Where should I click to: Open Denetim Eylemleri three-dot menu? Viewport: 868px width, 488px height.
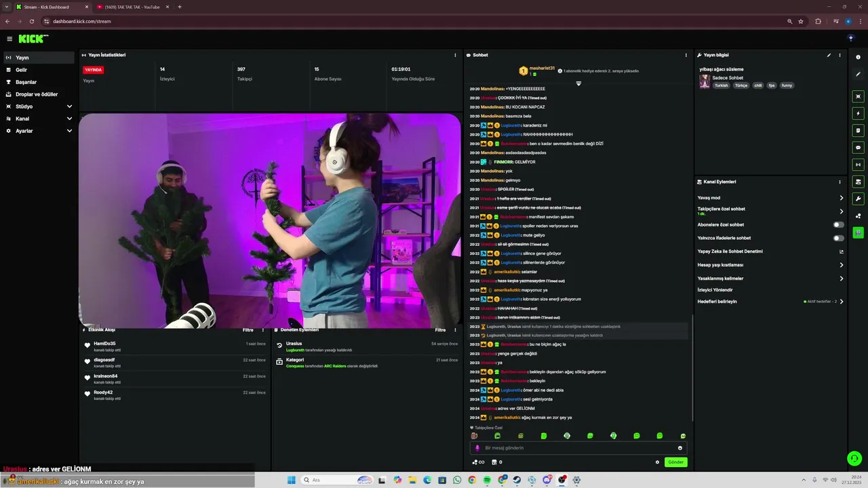[455, 330]
